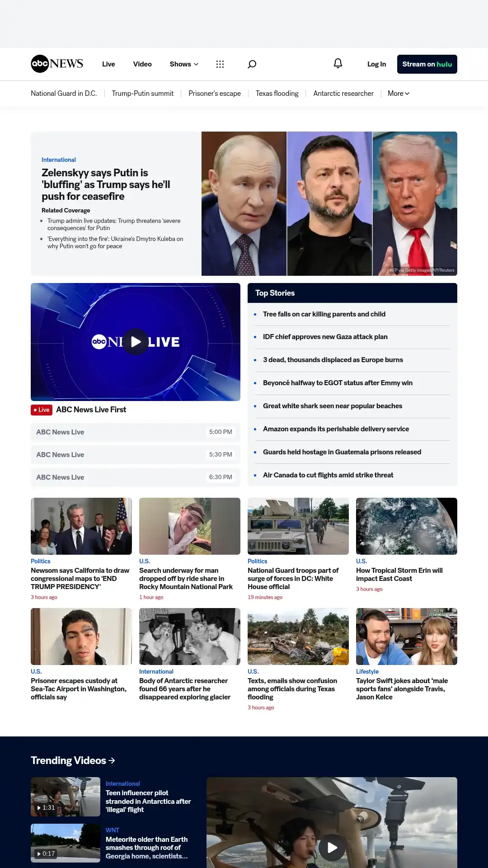Open the apps grid menu icon

pos(220,64)
